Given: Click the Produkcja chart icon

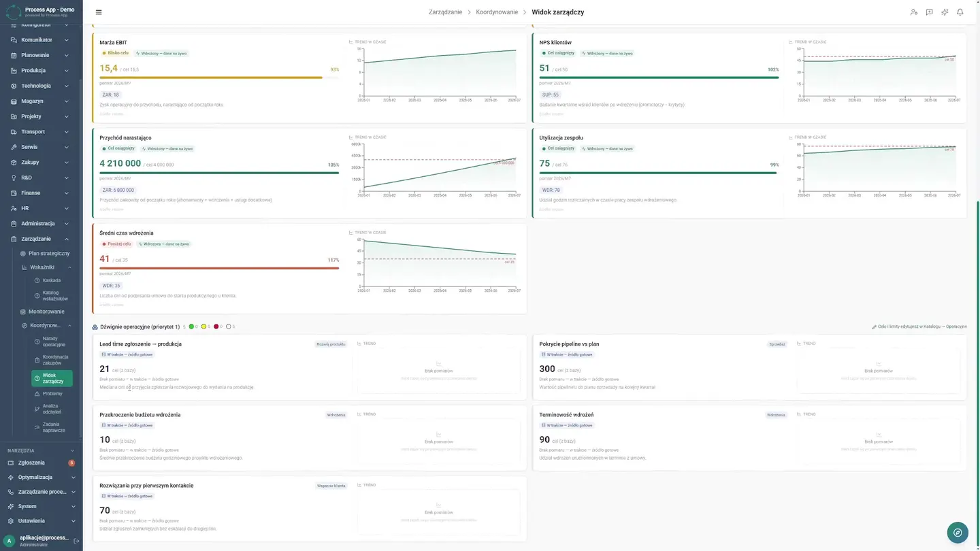Looking at the screenshot, I should pos(14,71).
